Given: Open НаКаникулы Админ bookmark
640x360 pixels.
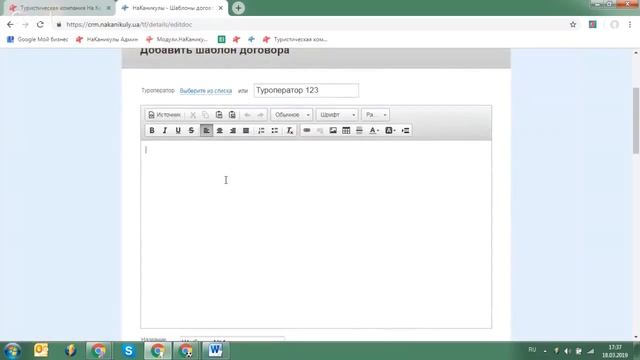Looking at the screenshot, I should click(107, 39).
